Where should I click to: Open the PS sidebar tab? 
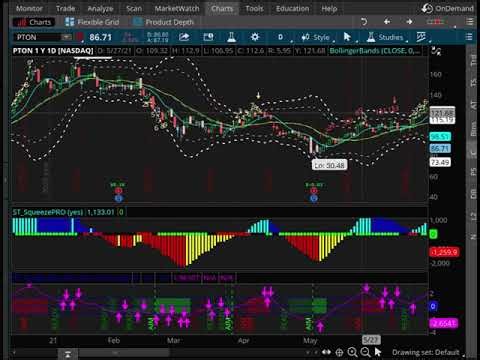[473, 172]
